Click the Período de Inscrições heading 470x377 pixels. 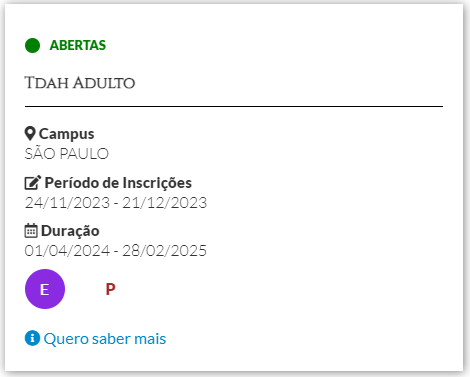(x=118, y=183)
